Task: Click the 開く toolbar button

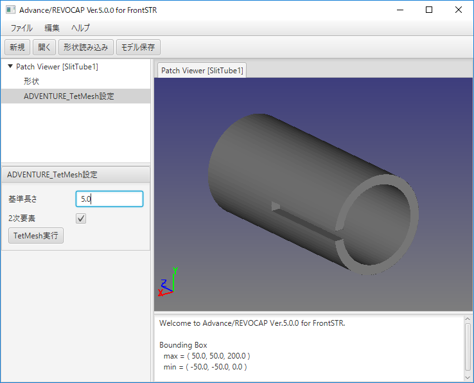Action: tap(44, 47)
